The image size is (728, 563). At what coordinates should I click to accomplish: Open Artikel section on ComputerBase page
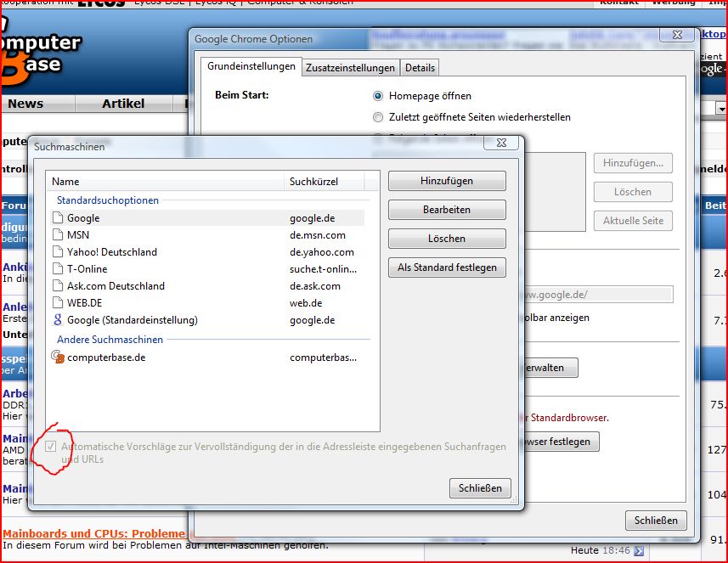pos(123,104)
